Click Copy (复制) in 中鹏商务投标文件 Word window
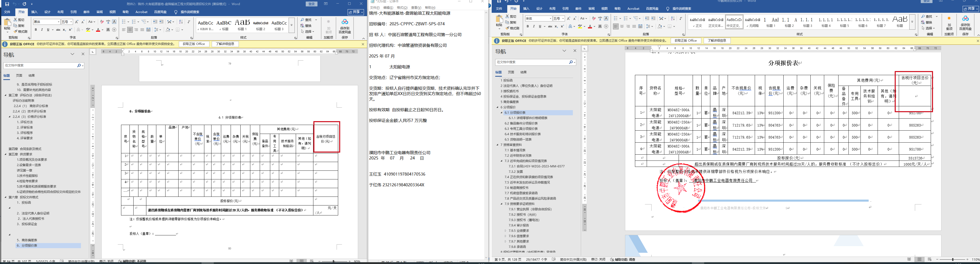The image size is (980, 264). point(511,22)
